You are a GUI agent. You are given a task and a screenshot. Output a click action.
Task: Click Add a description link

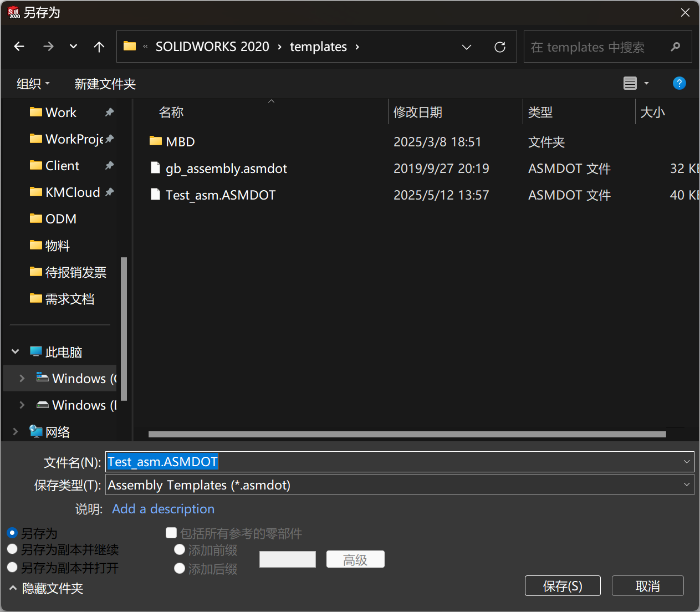(x=163, y=509)
